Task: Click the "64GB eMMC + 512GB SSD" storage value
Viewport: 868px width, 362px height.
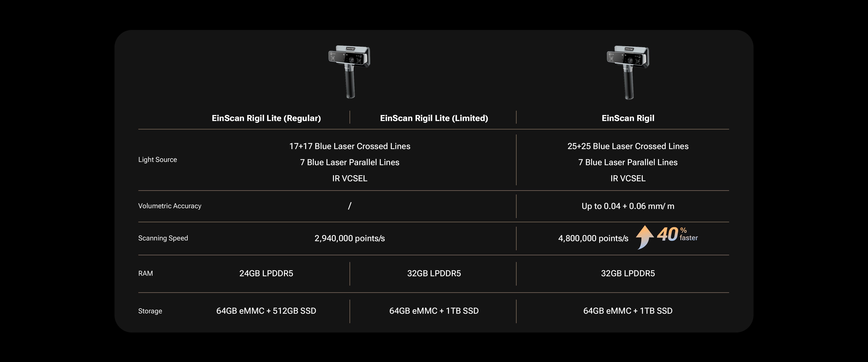Action: (x=266, y=311)
